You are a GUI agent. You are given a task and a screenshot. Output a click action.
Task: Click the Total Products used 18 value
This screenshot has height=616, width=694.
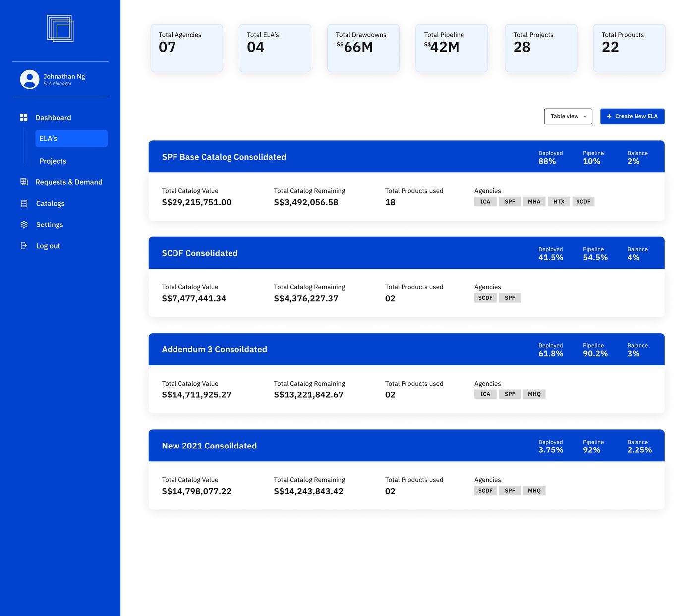point(390,202)
